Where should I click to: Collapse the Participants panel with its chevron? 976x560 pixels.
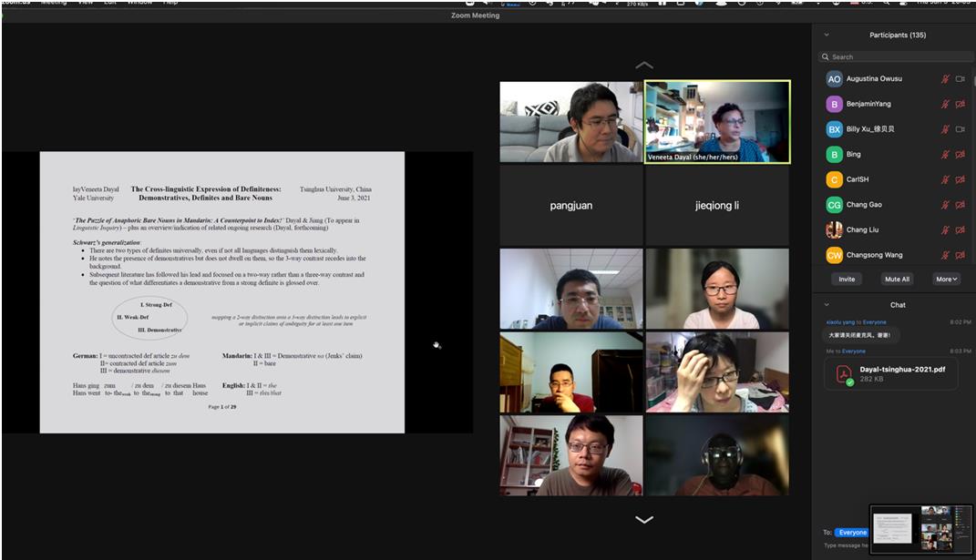coord(827,35)
